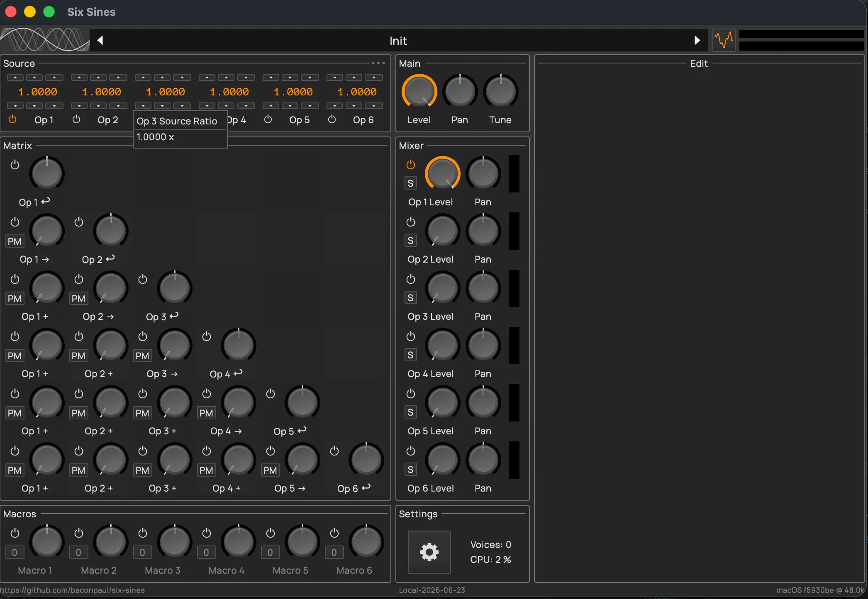Click PM mode button for Op 5 → knob
The image size is (868, 599).
click(x=270, y=470)
